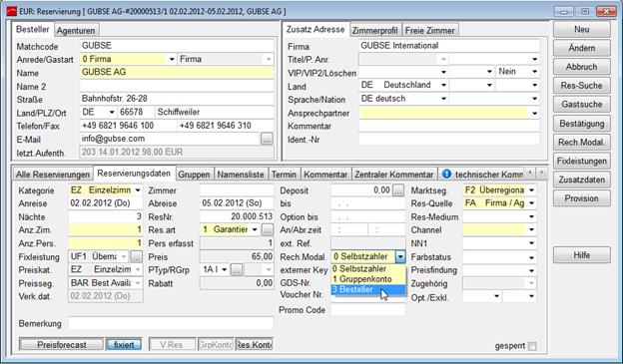Expand the Kategorie dropdown

coord(138,190)
